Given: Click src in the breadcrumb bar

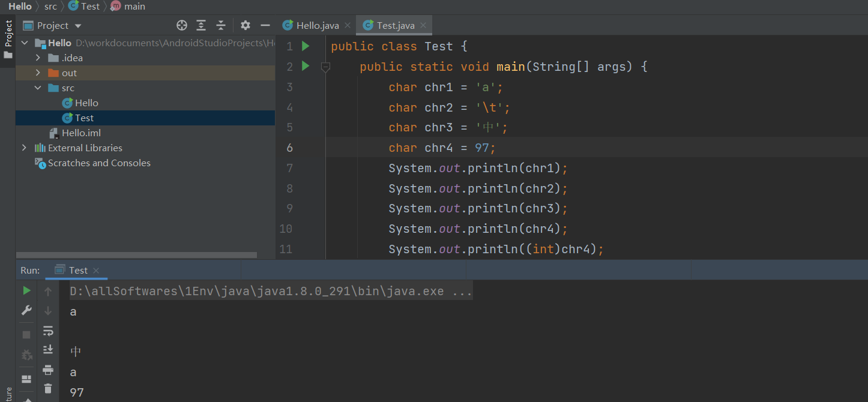Looking at the screenshot, I should [50, 7].
